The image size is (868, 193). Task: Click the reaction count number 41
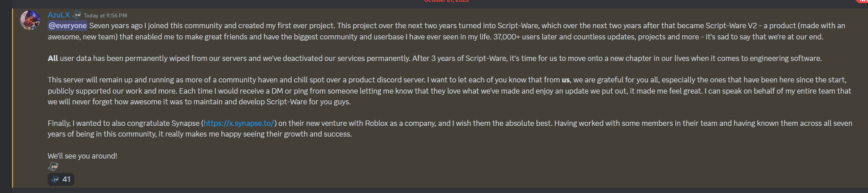pos(66,179)
